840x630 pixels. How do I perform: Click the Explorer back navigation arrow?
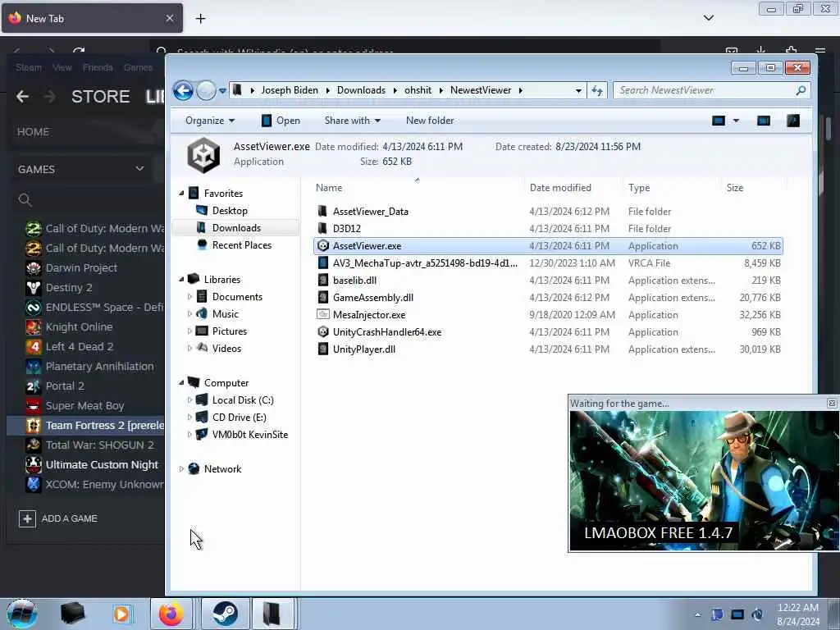pos(183,90)
